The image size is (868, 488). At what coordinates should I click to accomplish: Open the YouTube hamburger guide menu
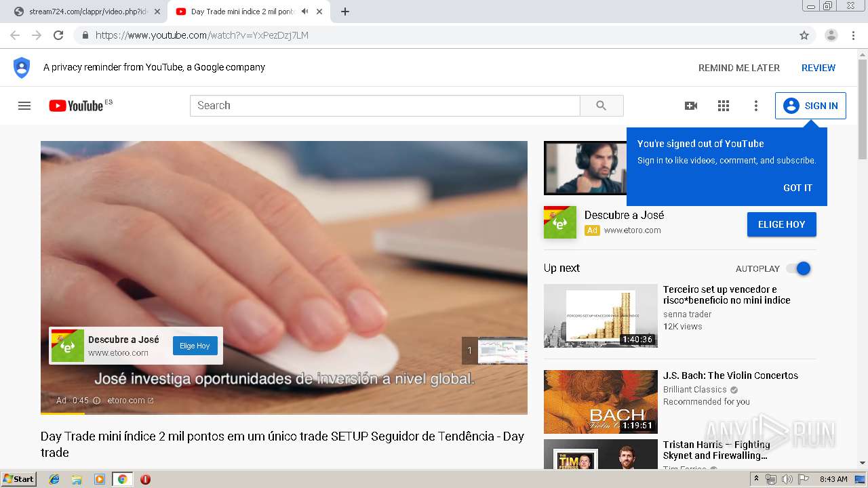(24, 106)
